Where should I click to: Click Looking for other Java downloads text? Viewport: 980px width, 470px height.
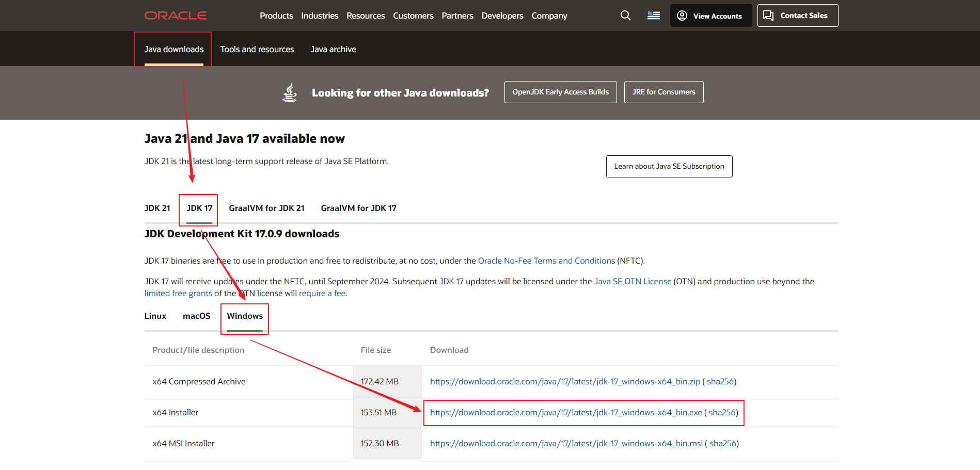[x=400, y=93]
